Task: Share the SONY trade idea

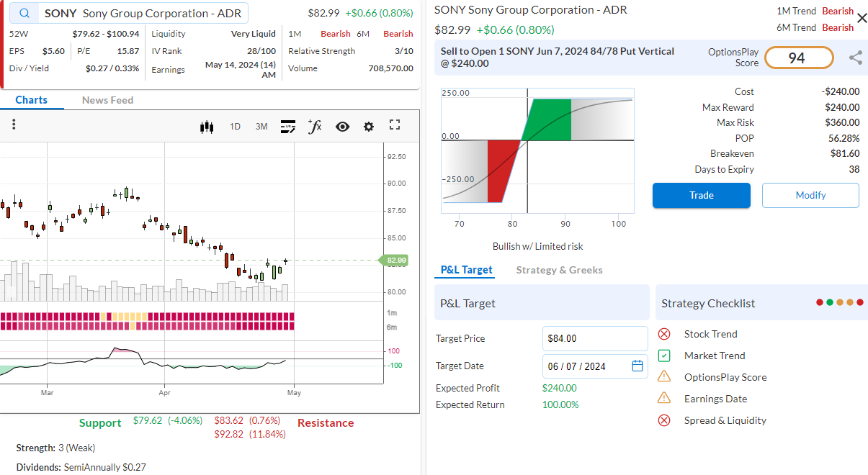Action: [856, 58]
